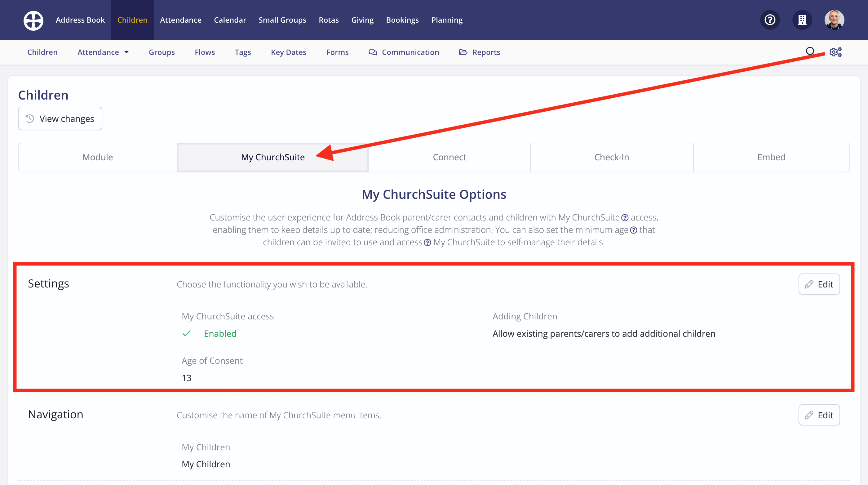Open Rotas module

coord(329,20)
